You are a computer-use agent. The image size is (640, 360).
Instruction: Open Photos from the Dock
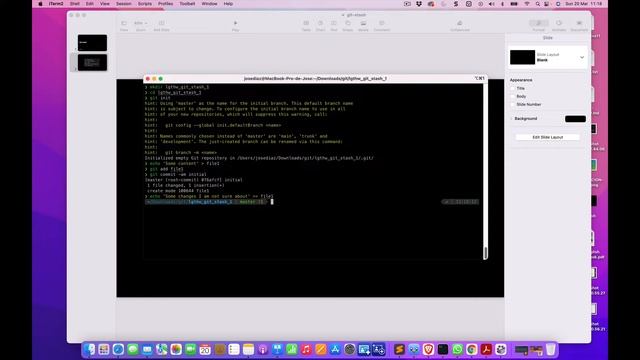(176, 349)
